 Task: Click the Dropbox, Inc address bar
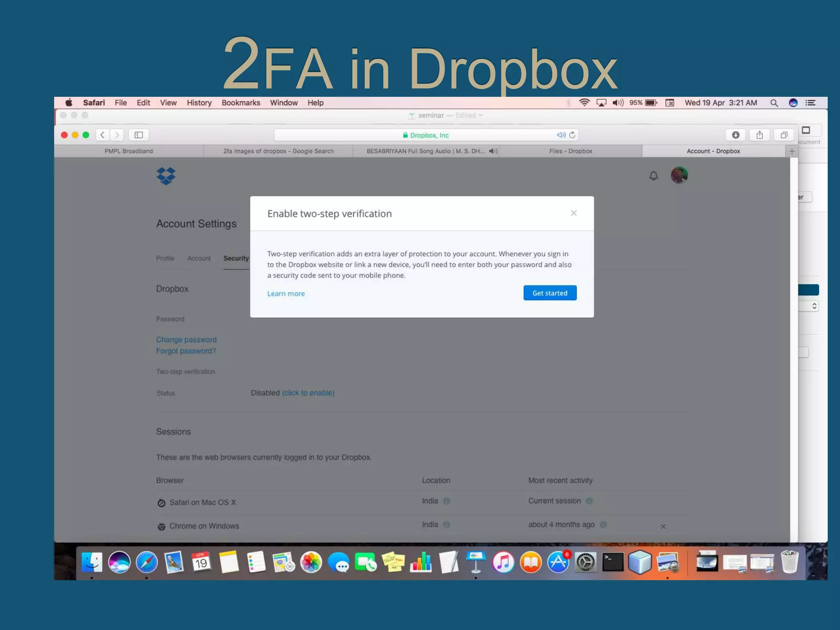[x=426, y=135]
